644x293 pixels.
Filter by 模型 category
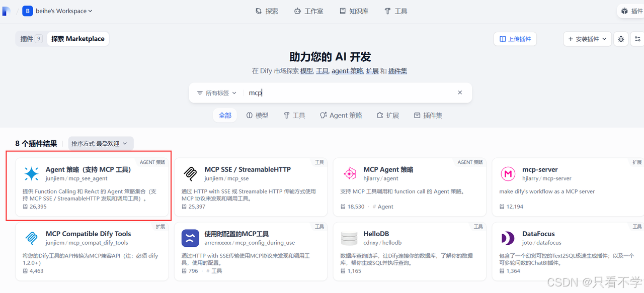[x=257, y=116]
